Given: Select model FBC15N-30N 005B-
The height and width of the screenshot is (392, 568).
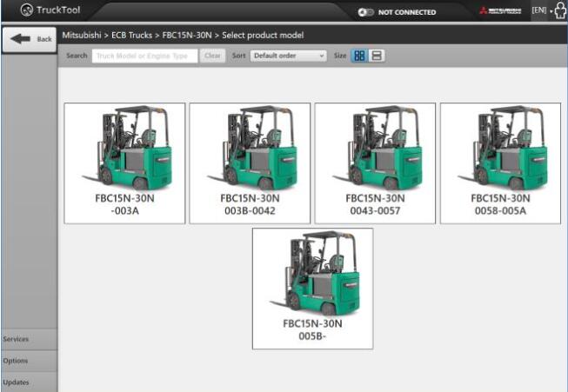Looking at the screenshot, I should point(312,289).
